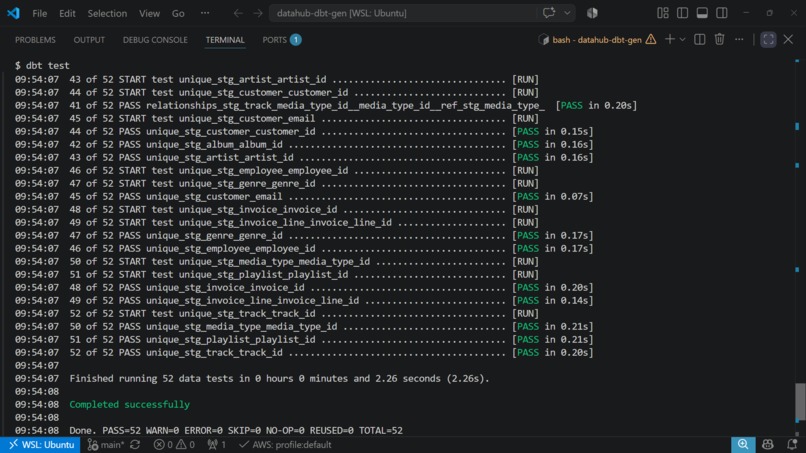Click the '$ dbt test' command line

click(42, 65)
